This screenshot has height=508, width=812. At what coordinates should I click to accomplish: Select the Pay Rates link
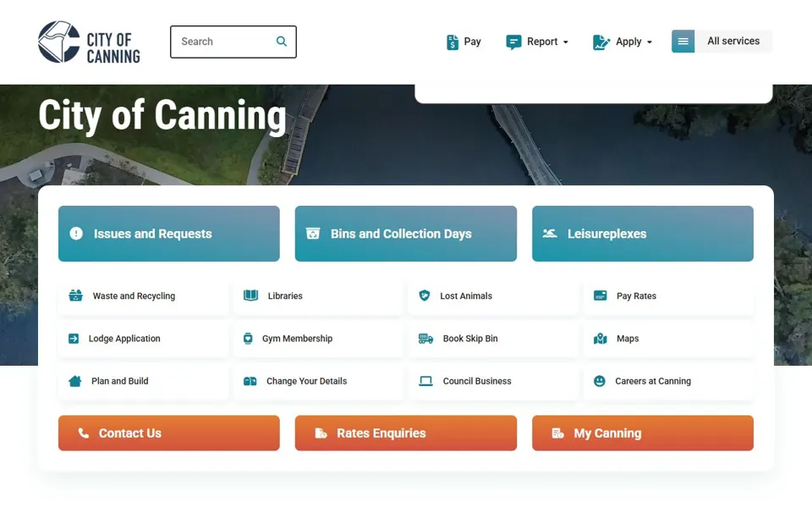(x=636, y=295)
